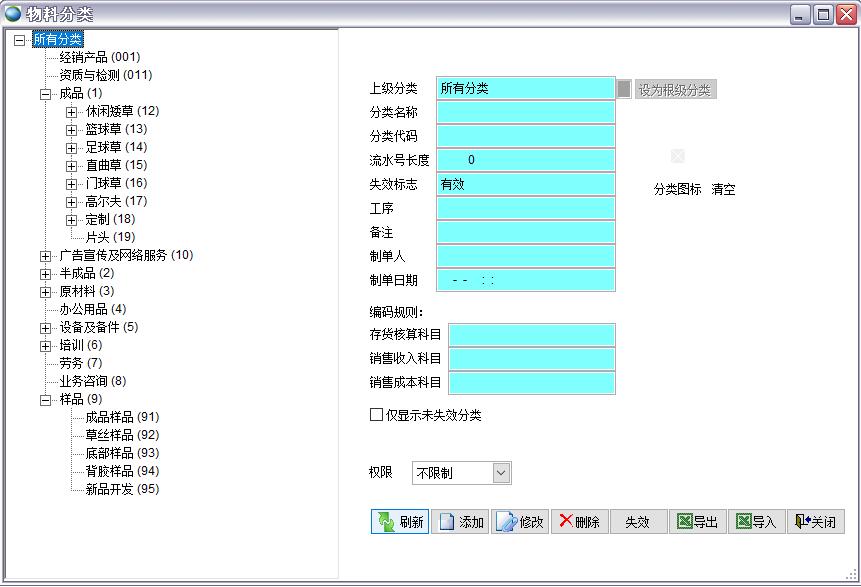Screen dimensions: 861x587
Task: Enable 仅显示未失效分类 checkbox
Action: coord(377,415)
